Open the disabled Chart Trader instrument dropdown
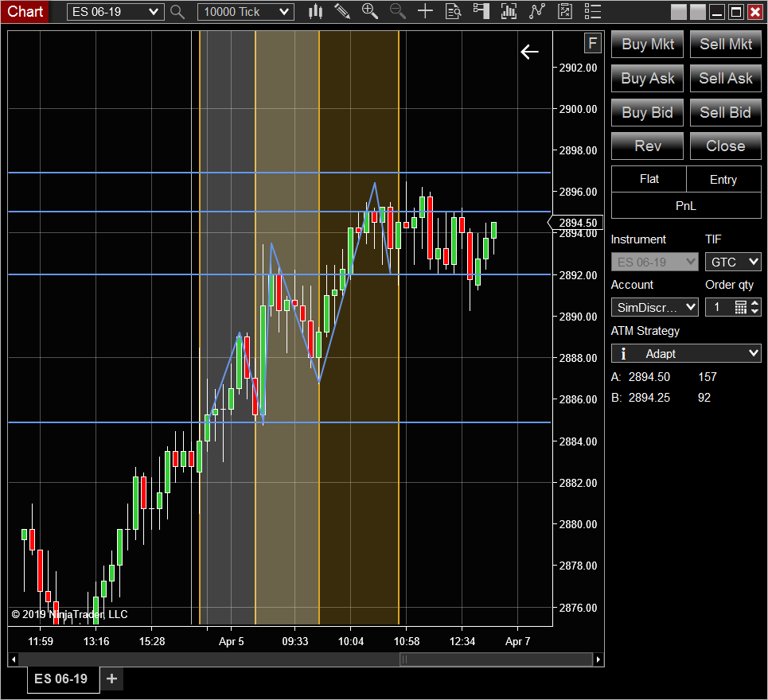Viewport: 768px width, 700px height. (x=654, y=262)
